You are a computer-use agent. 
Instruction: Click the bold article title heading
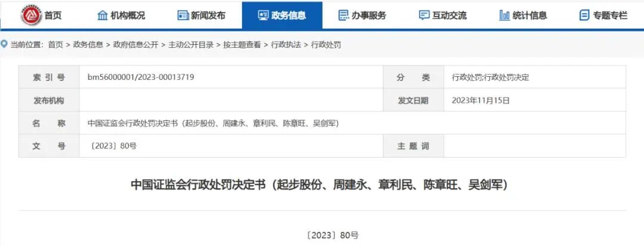(320, 185)
